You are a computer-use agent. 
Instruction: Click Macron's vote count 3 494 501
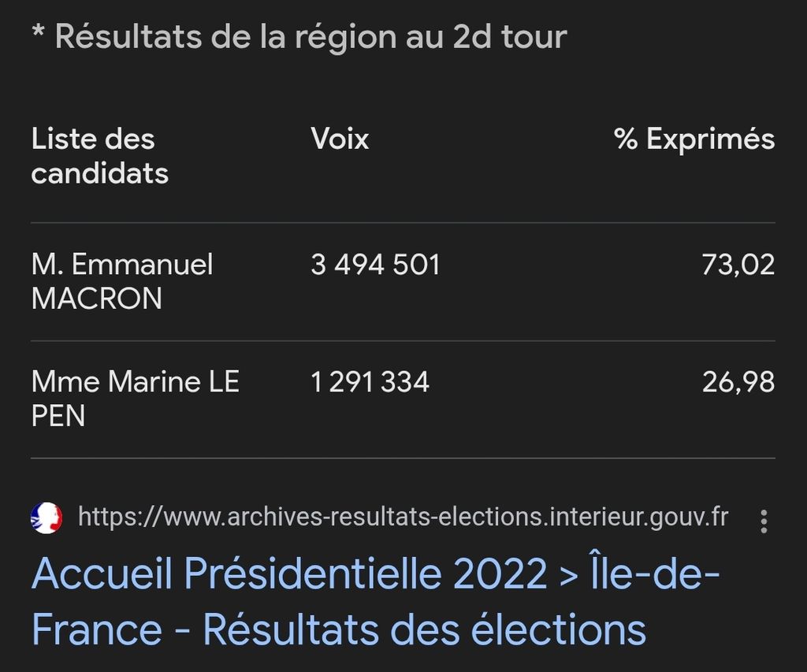[375, 265]
